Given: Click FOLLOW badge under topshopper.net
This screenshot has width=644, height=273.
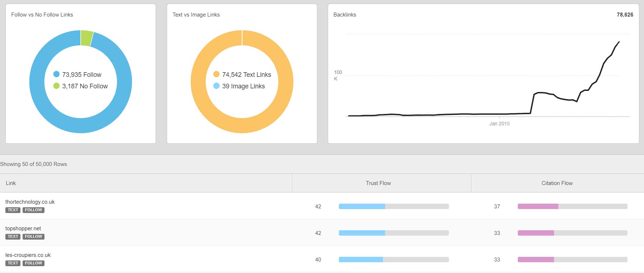Looking at the screenshot, I should coord(33,237).
